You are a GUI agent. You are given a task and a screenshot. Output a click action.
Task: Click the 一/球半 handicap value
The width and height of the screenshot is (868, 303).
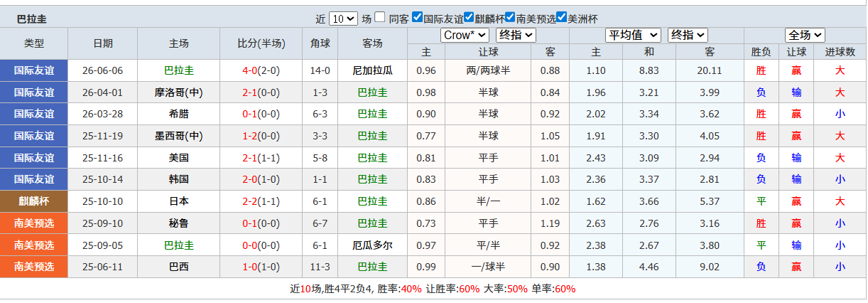(x=489, y=267)
